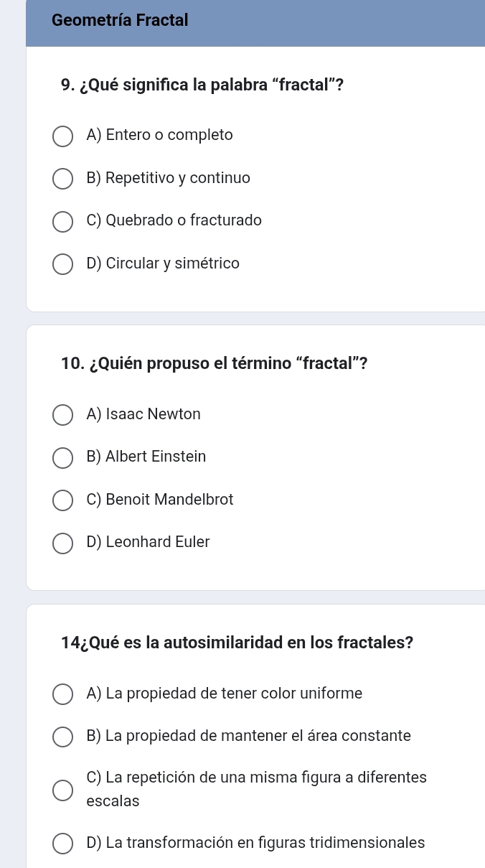Click the Geometría Fractal header
485x868 pixels.
(120, 20)
